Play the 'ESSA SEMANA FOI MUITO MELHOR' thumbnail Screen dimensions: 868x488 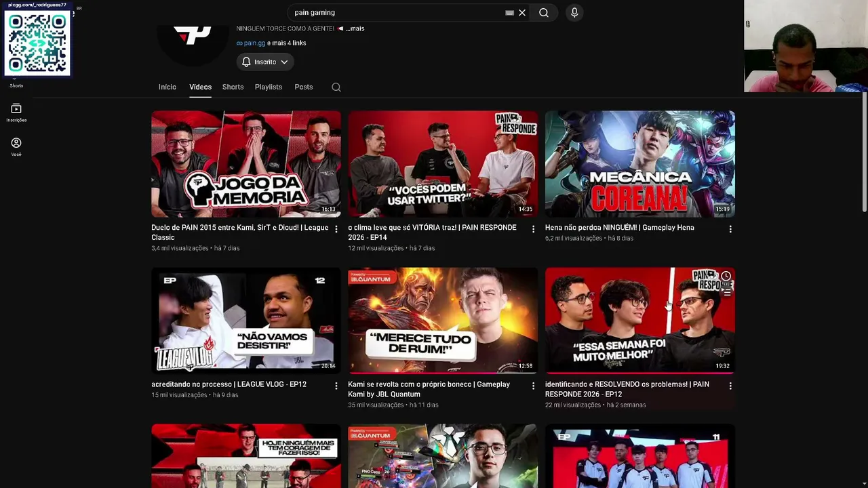click(640, 321)
